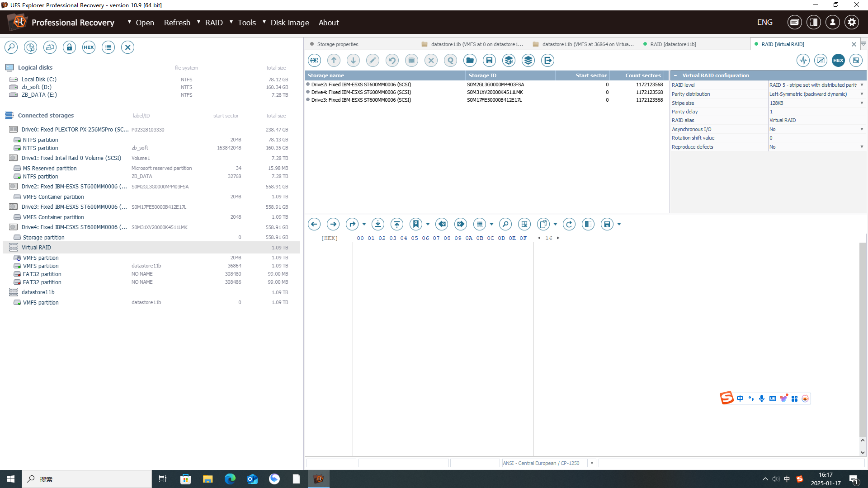The width and height of the screenshot is (868, 488).
Task: Click move component up arrow icon
Action: point(334,60)
